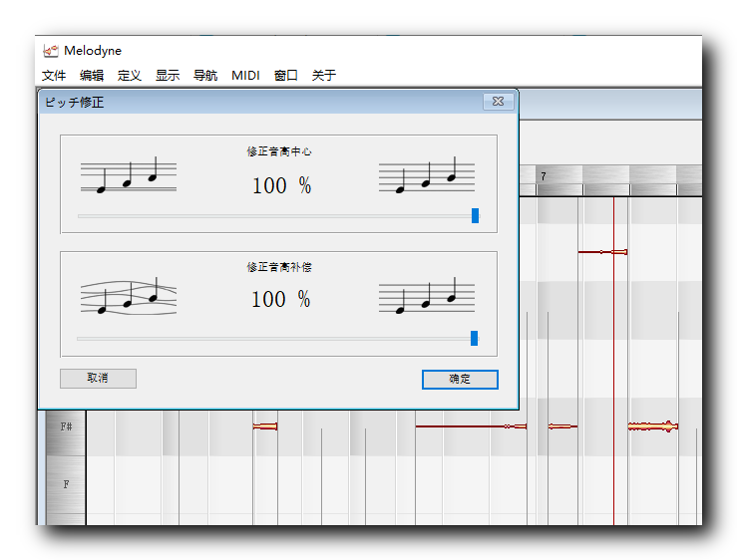737x560 pixels.
Task: Click the 修正音高中心 100 % value
Action: [281, 185]
